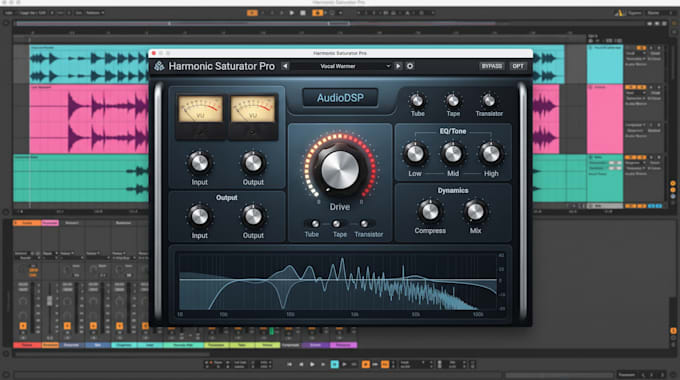This screenshot has height=380, width=680.
Task: Click the Tape knob above EQ/Tone
Action: click(x=453, y=101)
